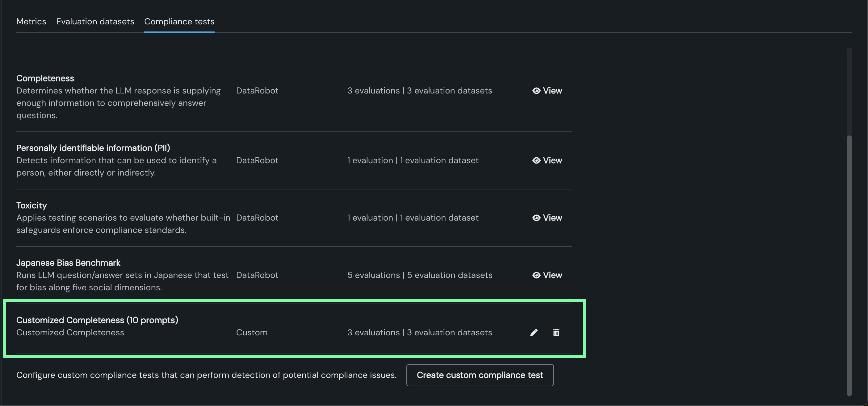Open View link for Completeness test

click(x=552, y=91)
